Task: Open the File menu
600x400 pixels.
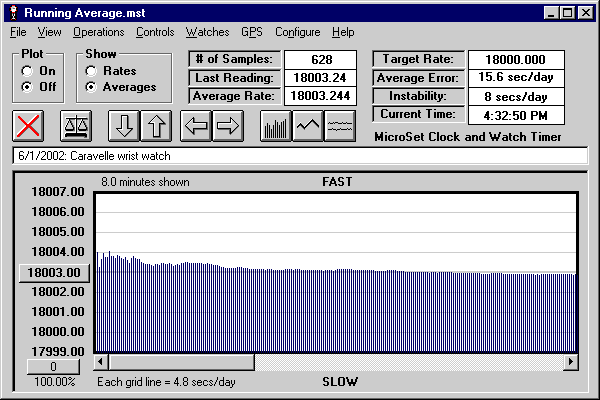Action: point(18,32)
